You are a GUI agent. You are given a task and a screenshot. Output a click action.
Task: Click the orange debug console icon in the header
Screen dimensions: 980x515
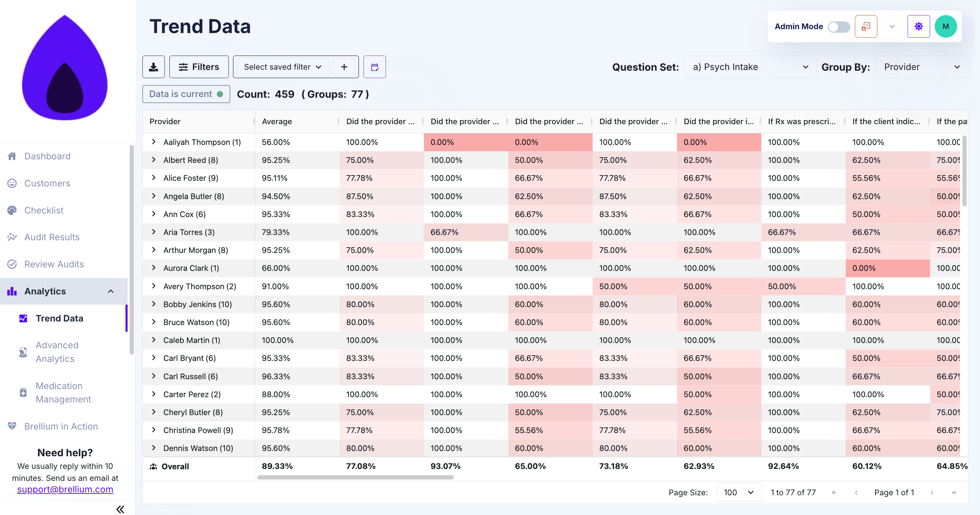click(x=866, y=26)
